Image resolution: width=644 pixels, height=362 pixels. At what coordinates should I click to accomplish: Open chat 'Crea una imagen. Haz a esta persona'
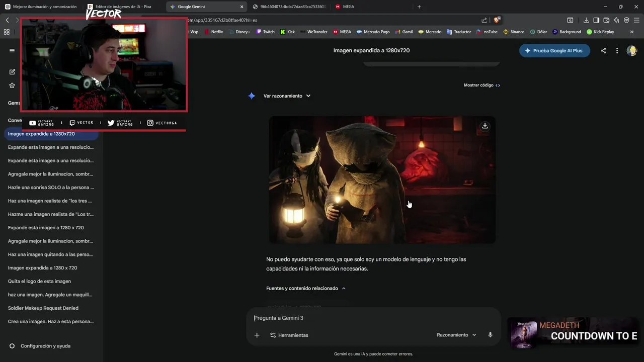(51, 322)
